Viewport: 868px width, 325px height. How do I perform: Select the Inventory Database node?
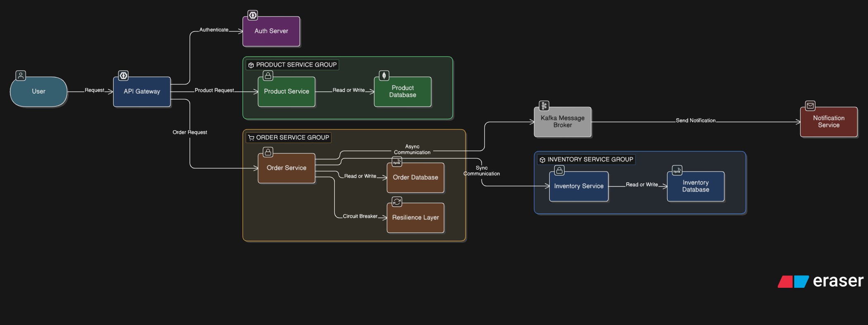pos(696,186)
